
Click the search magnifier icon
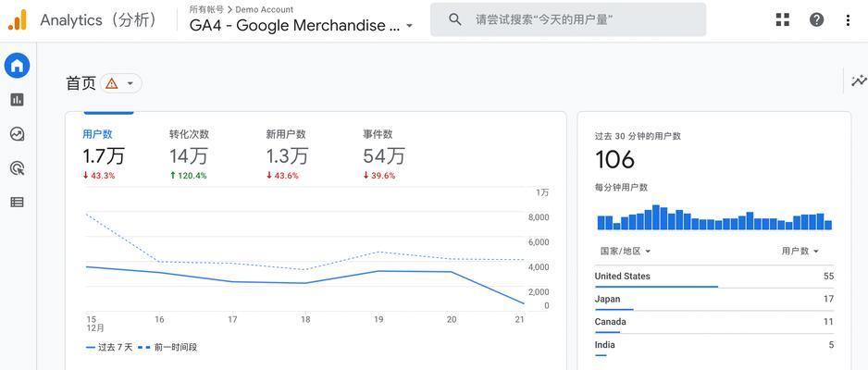[x=455, y=20]
